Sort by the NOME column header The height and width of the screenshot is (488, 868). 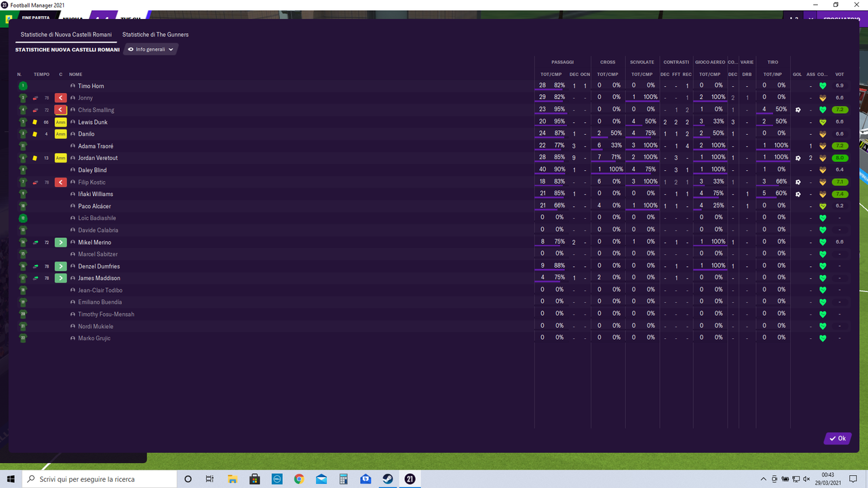75,74
